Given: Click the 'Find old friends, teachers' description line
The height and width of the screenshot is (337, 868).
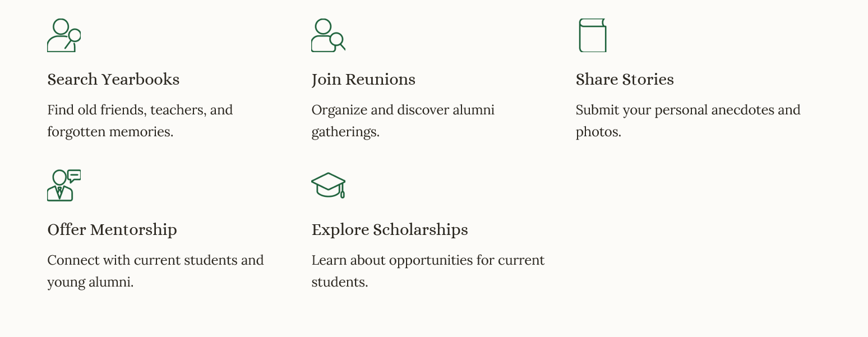Looking at the screenshot, I should click(x=140, y=110).
